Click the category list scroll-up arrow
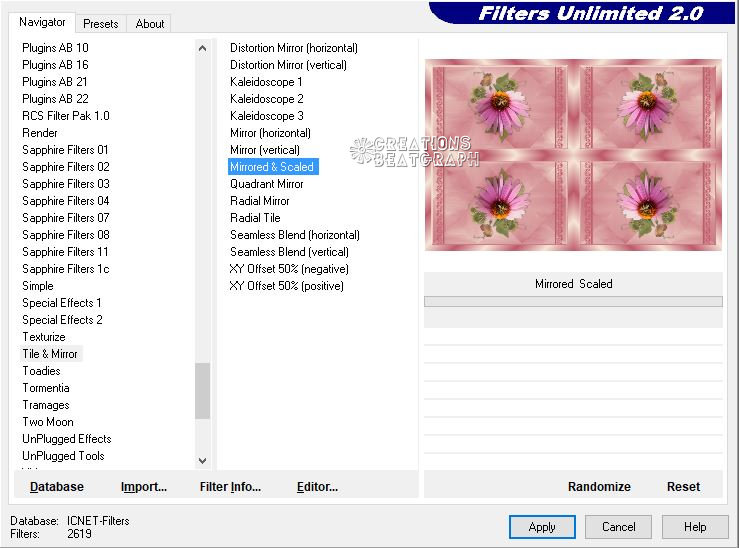 point(202,48)
